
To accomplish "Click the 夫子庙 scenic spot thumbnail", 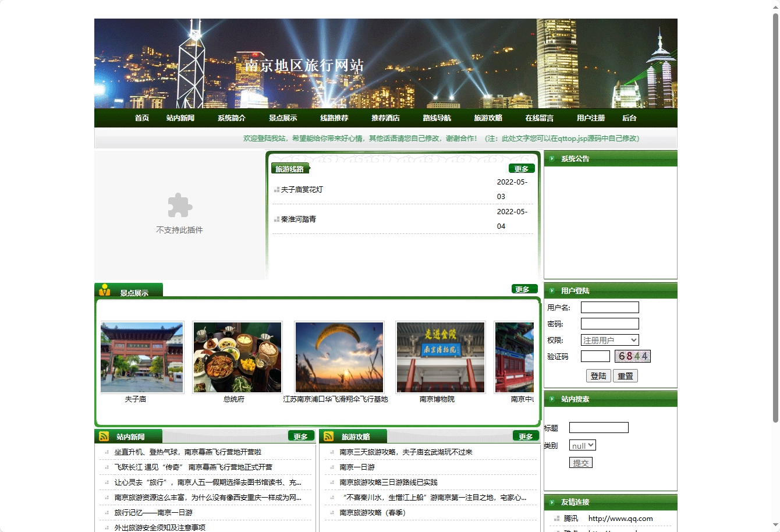I will [141, 357].
